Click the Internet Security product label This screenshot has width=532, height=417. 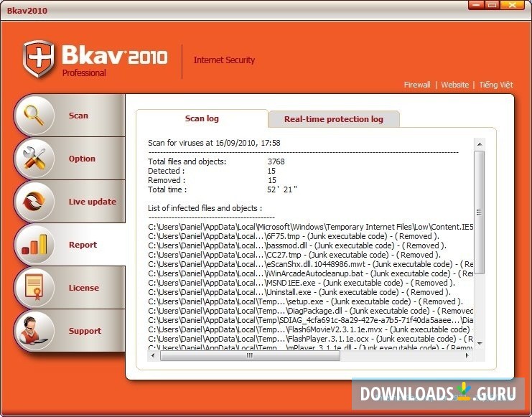click(224, 60)
